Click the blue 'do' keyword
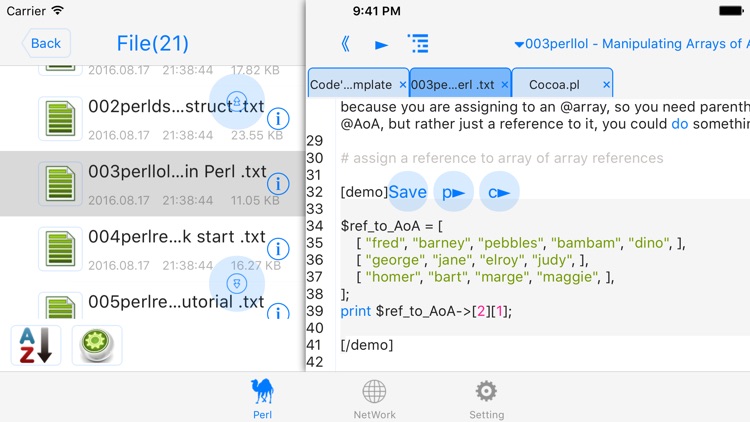This screenshot has height=422, width=750. click(x=680, y=124)
